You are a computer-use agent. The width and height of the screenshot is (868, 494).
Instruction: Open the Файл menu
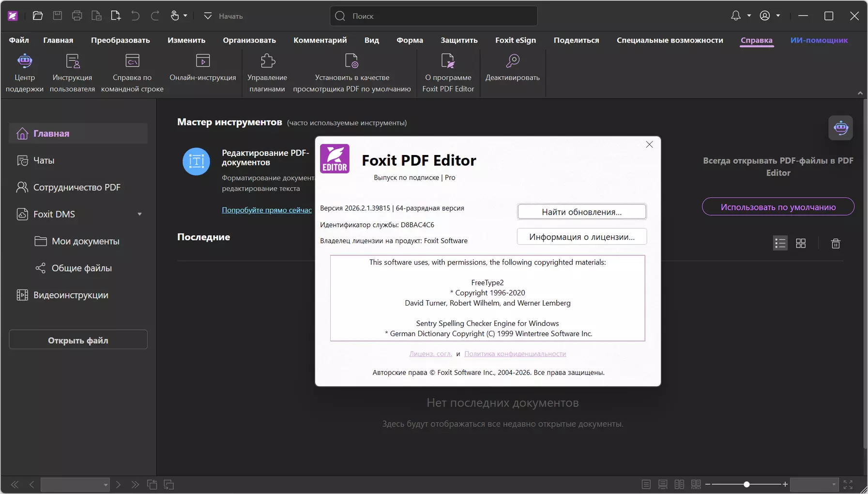[x=19, y=40]
